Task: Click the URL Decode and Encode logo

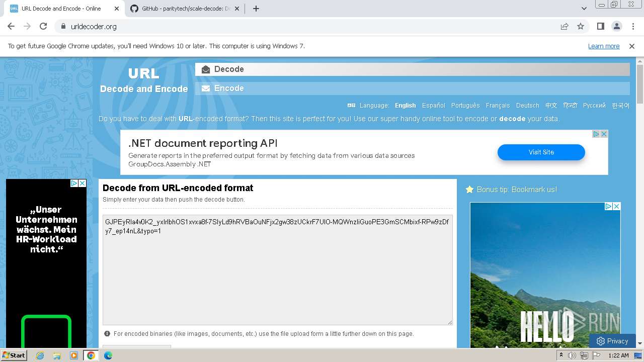Action: 144,80
